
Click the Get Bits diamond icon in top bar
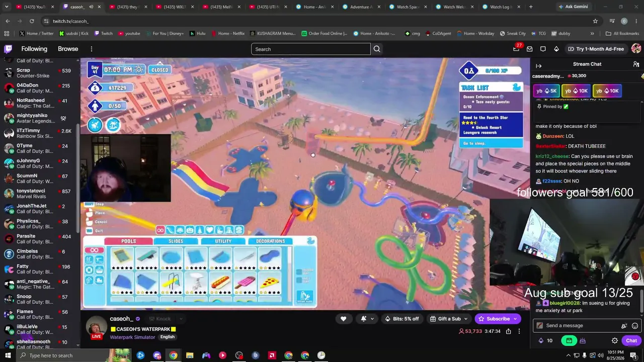click(556, 49)
